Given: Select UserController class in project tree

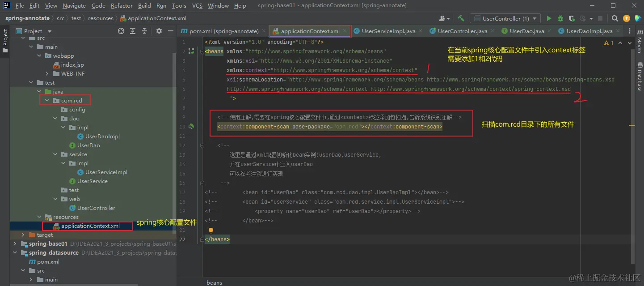Looking at the screenshot, I should click(96, 208).
